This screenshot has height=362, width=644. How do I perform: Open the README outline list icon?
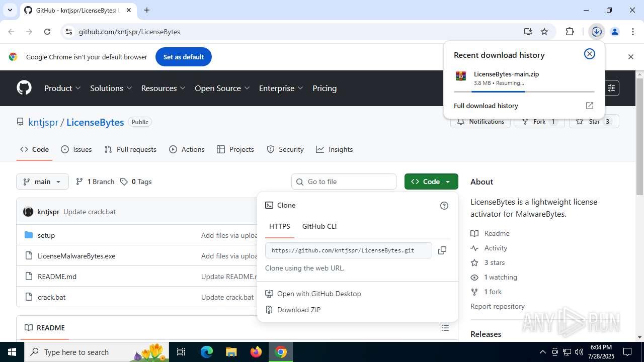coord(445,328)
